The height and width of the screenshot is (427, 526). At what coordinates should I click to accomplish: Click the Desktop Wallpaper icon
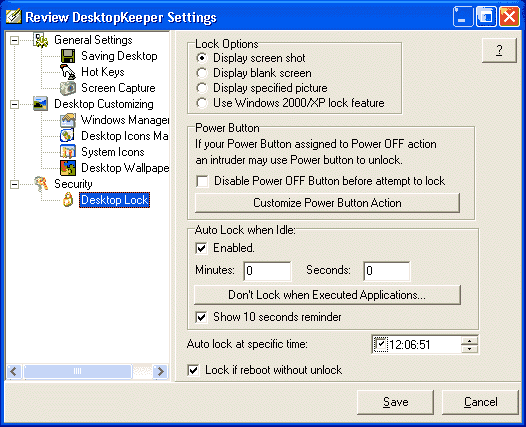[68, 168]
